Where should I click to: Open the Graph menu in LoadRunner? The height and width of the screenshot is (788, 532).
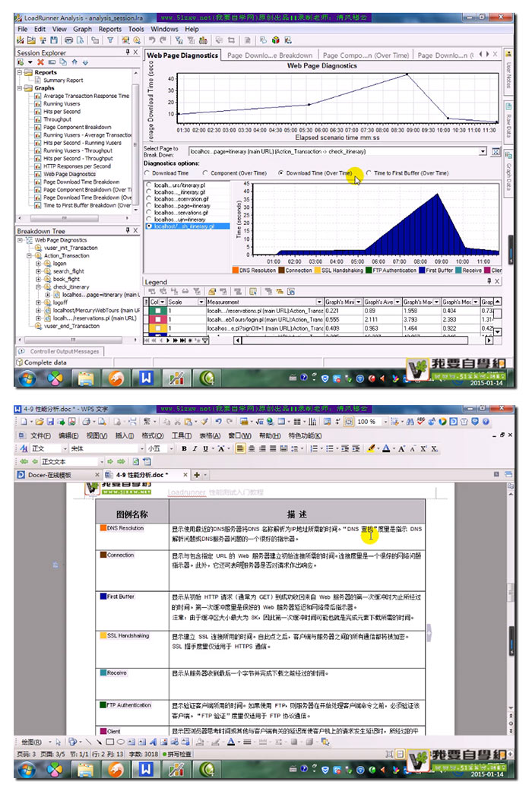(83, 29)
